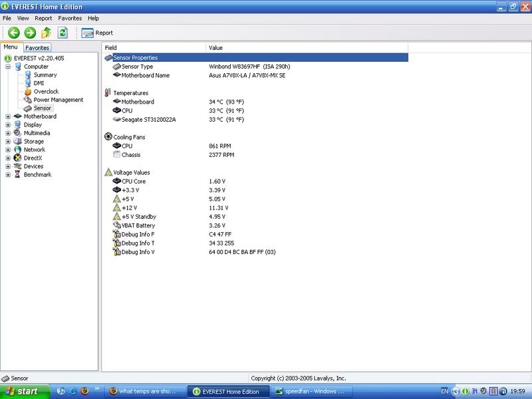Select the Menu tab in the sidebar
The width and height of the screenshot is (532, 399).
[x=11, y=47]
